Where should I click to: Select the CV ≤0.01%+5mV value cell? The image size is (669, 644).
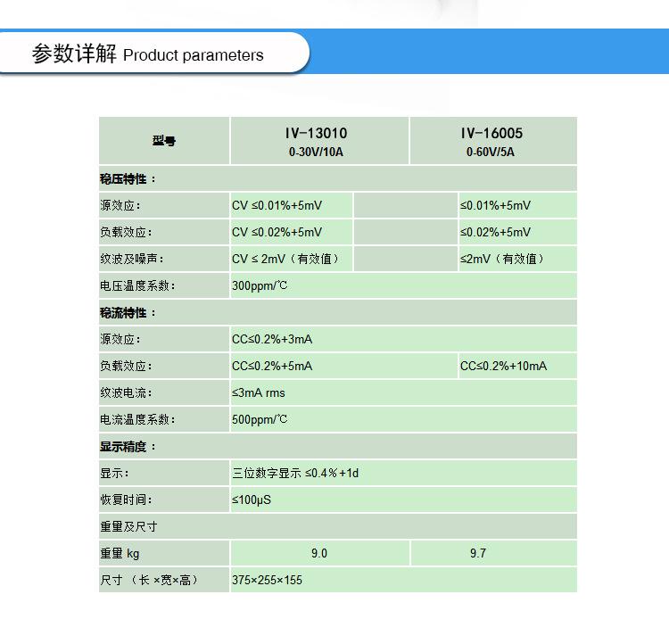click(x=277, y=206)
